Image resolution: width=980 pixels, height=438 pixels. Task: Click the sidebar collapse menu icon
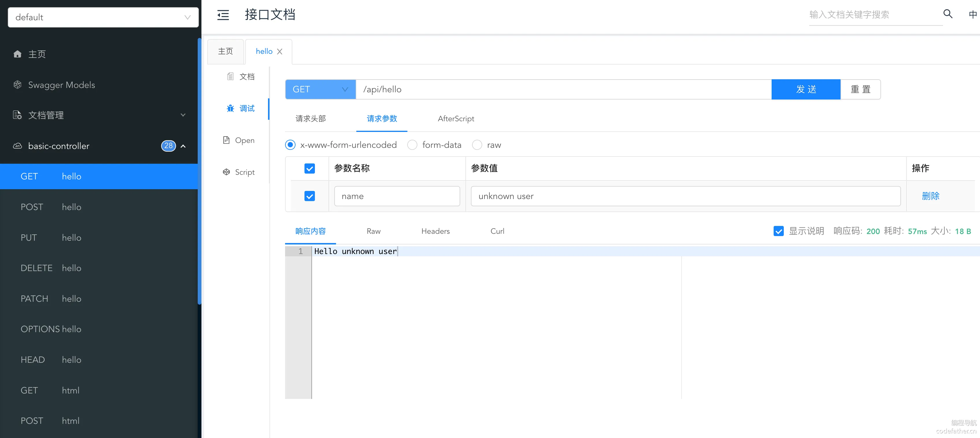223,15
